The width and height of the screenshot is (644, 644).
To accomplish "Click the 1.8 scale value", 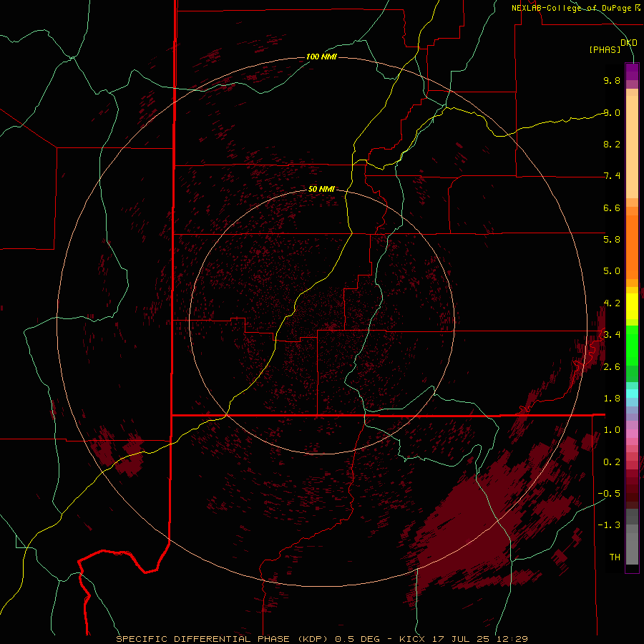I will tap(612, 399).
